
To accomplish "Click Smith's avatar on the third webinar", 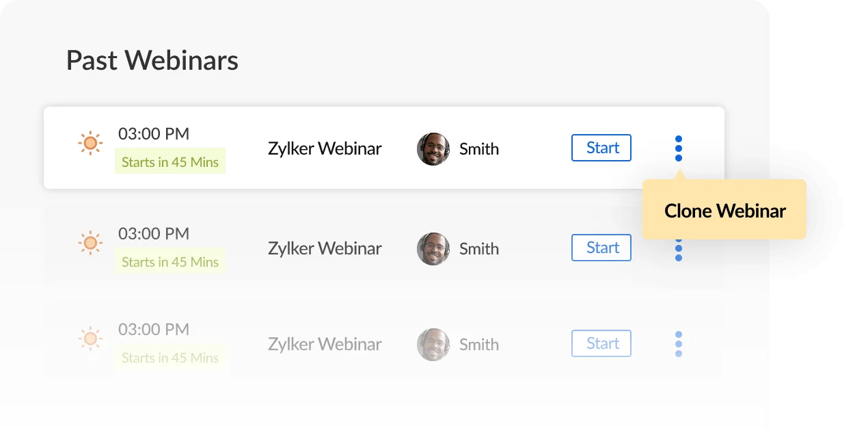I will (x=433, y=344).
